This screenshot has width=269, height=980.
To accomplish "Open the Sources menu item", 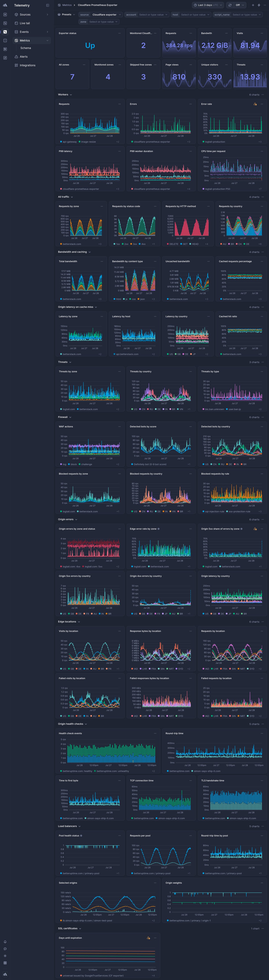I will pyautogui.click(x=32, y=14).
